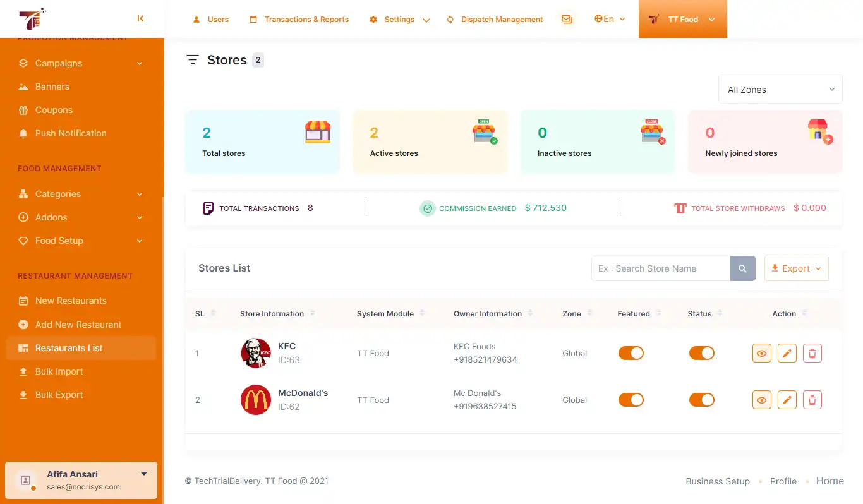
Task: Open the Export dropdown
Action: [x=796, y=268]
